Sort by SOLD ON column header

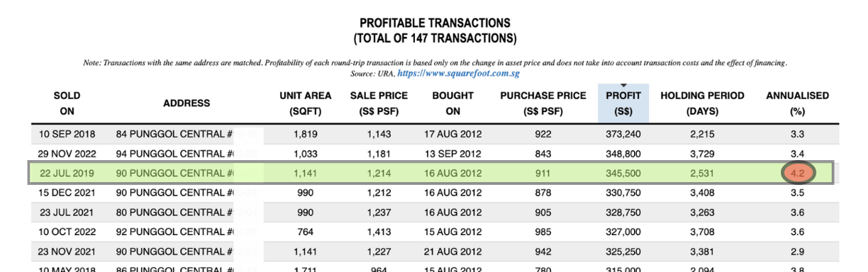[x=67, y=103]
